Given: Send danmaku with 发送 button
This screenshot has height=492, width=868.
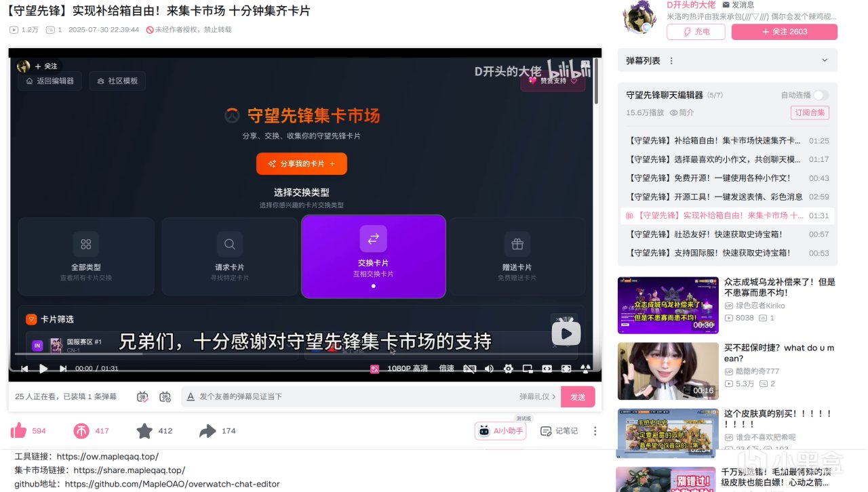Looking at the screenshot, I should click(x=578, y=396).
